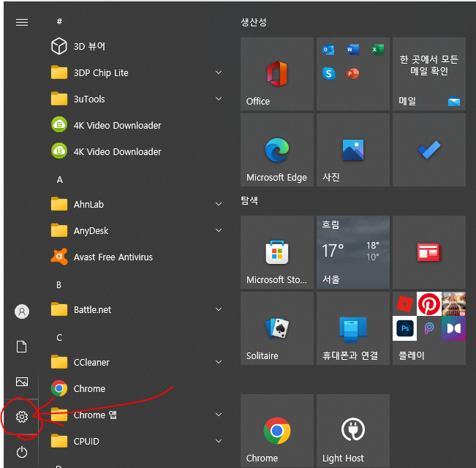This screenshot has width=476, height=468.
Task: Expand the Chrome 앱 folder
Action: click(219, 415)
